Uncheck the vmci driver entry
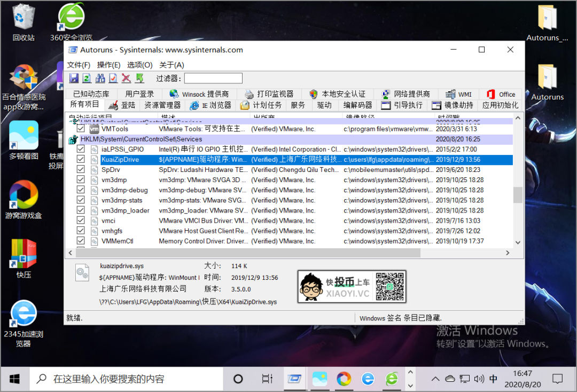 tap(80, 221)
